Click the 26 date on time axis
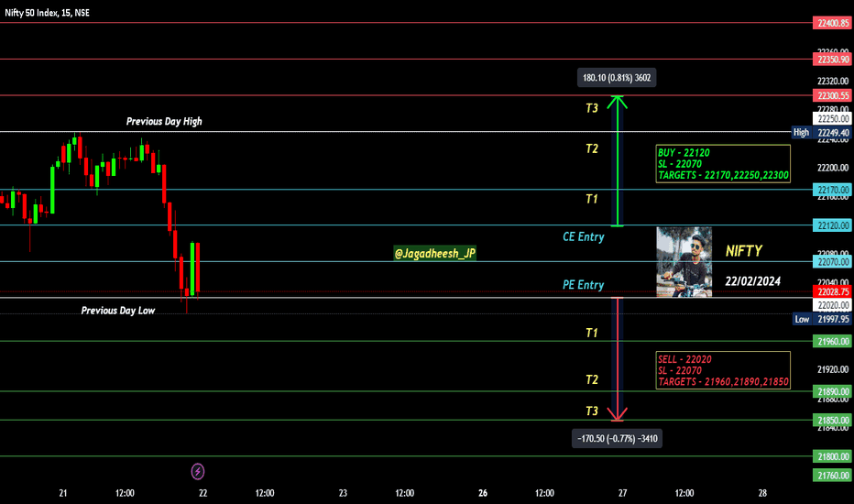Screen dimensions: 854x504 483,493
